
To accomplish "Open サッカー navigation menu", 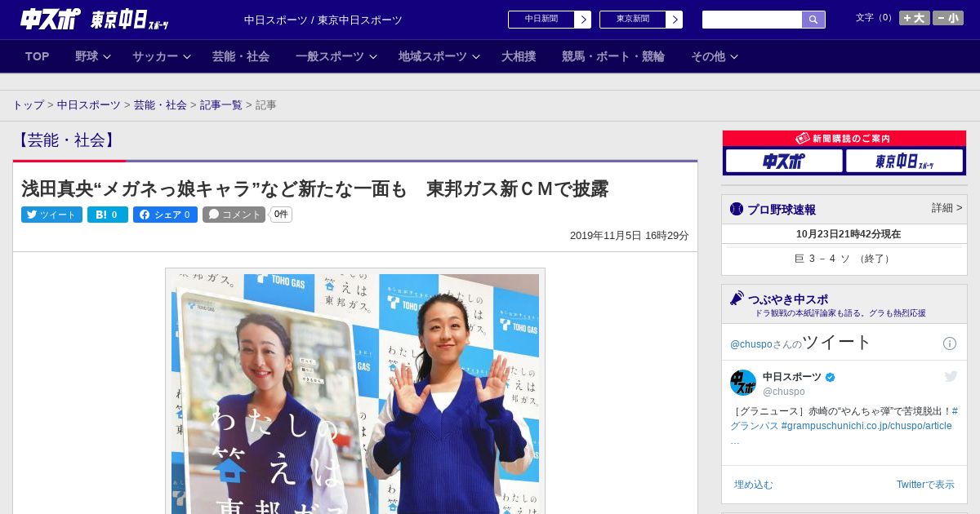I will click(155, 56).
